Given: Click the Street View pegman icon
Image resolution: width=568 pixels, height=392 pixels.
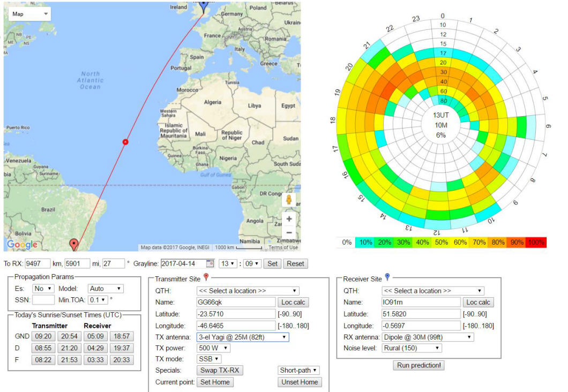Looking at the screenshot, I should click(289, 200).
